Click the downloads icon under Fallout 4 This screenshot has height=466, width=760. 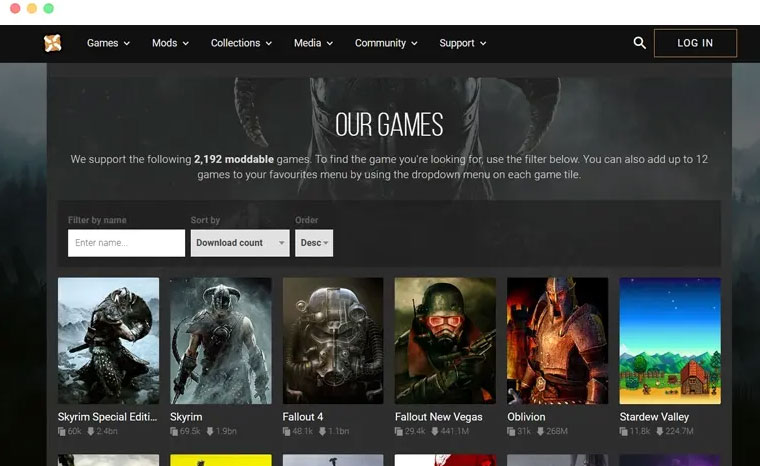click(322, 431)
